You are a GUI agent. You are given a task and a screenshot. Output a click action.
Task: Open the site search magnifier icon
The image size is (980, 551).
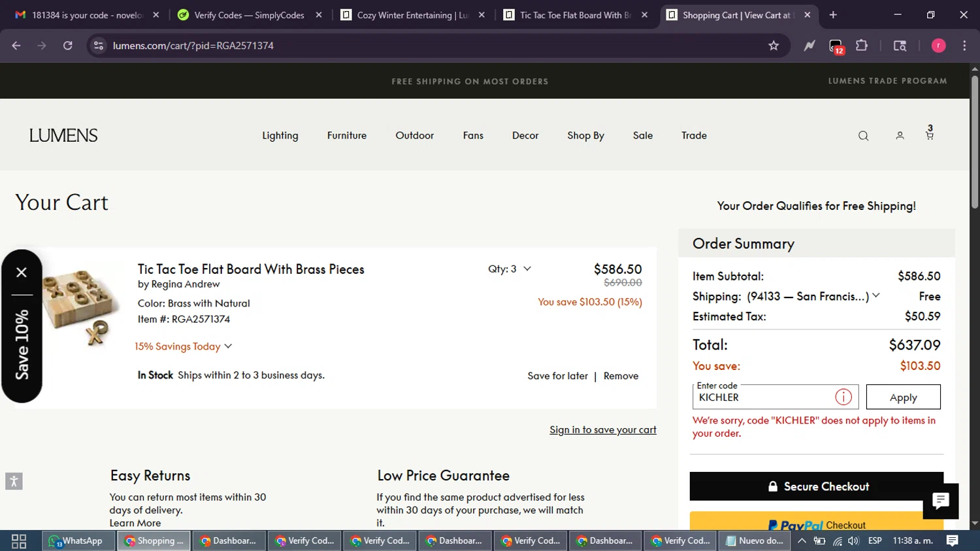863,136
